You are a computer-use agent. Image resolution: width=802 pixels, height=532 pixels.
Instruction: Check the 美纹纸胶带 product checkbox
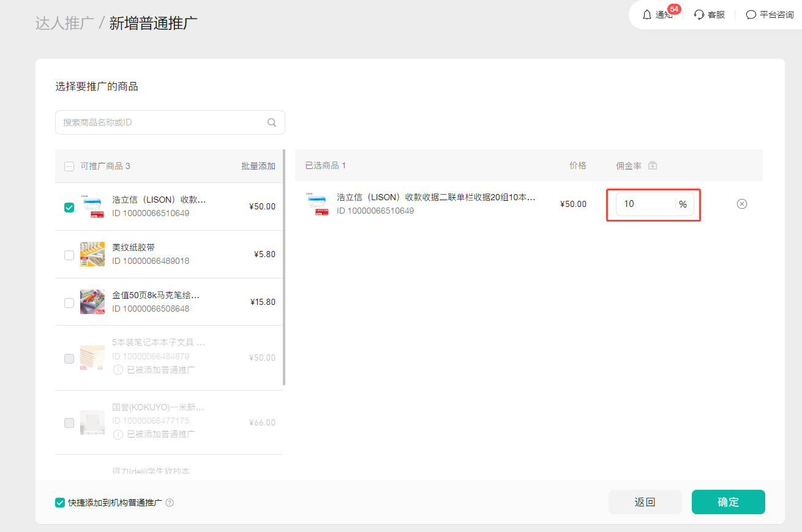pyautogui.click(x=69, y=255)
